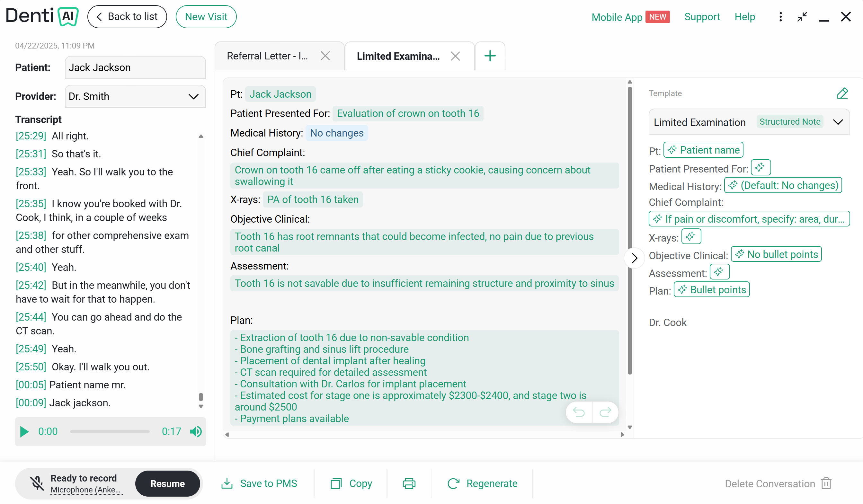Click transcript timestamp [25:35]
This screenshot has height=504, width=863.
31,203
